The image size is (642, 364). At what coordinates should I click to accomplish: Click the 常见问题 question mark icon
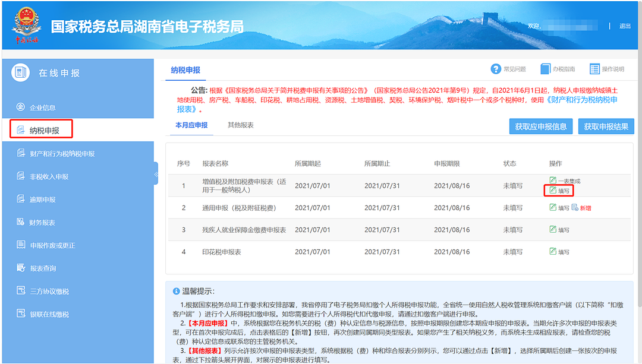point(496,69)
